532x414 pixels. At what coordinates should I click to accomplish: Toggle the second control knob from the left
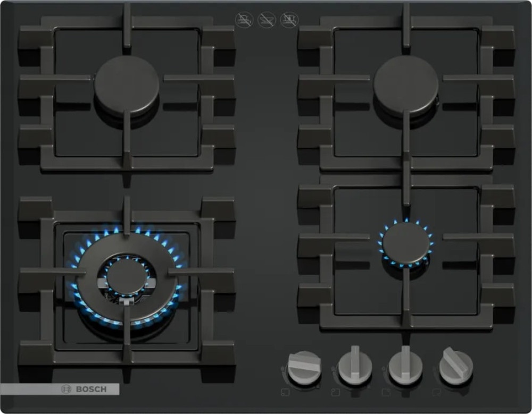click(x=354, y=367)
